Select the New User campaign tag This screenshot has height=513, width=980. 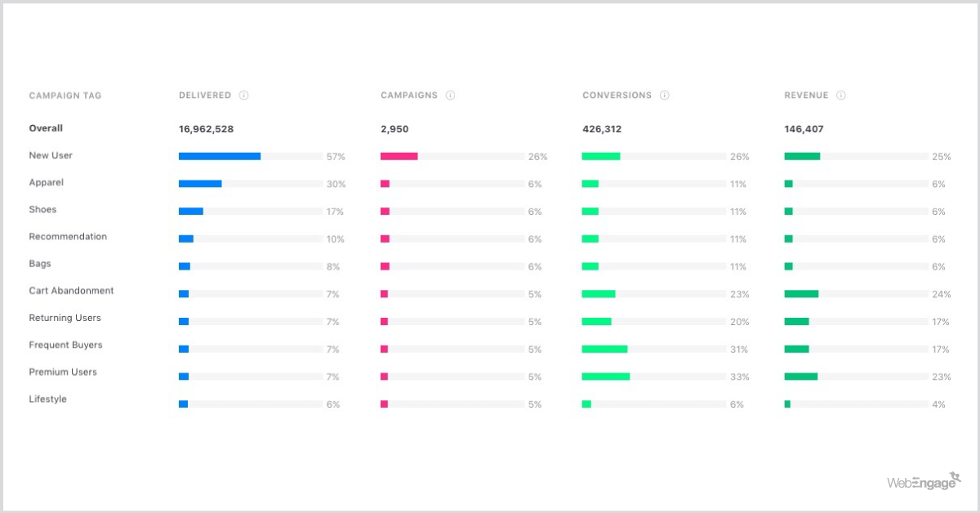pyautogui.click(x=51, y=155)
